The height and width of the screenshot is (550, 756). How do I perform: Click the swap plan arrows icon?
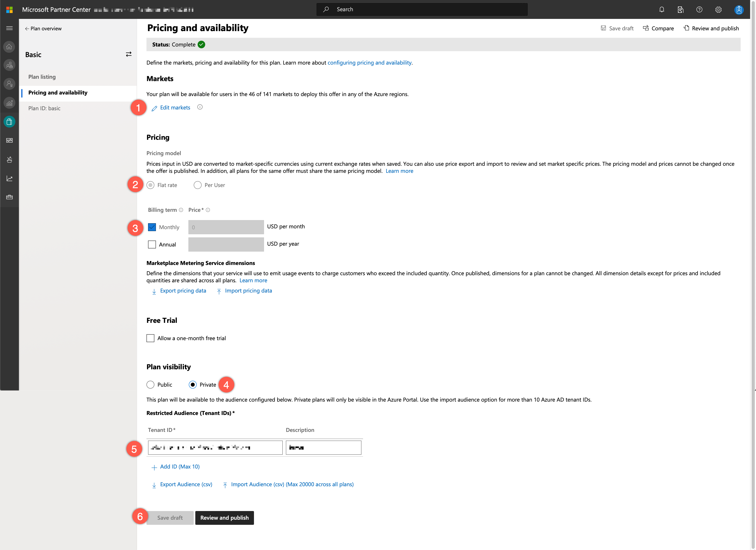pos(129,54)
